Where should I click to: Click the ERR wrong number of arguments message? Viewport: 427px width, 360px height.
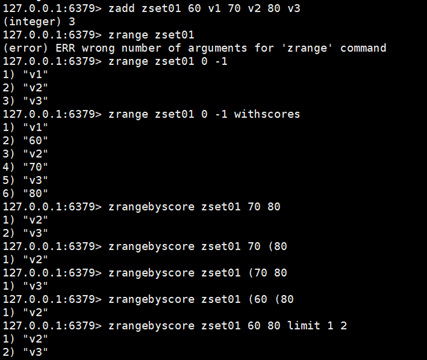point(194,48)
